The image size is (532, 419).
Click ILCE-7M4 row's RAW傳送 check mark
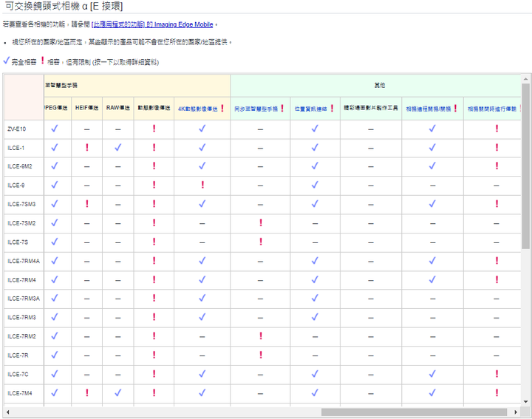click(x=117, y=393)
